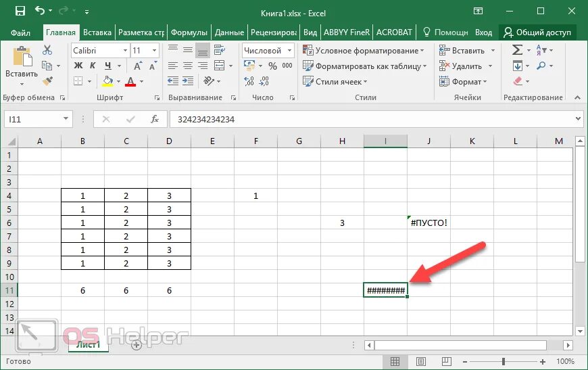Save the workbook with the floppy disk icon
Image resolution: width=588 pixels, height=370 pixels.
click(20, 11)
